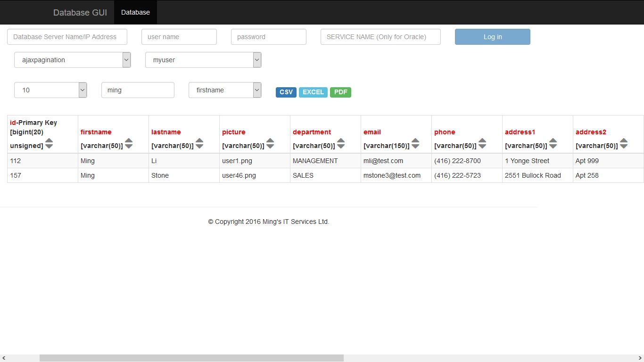Expand the myuser table dropdown
This screenshot has width=644, height=362.
[203, 60]
